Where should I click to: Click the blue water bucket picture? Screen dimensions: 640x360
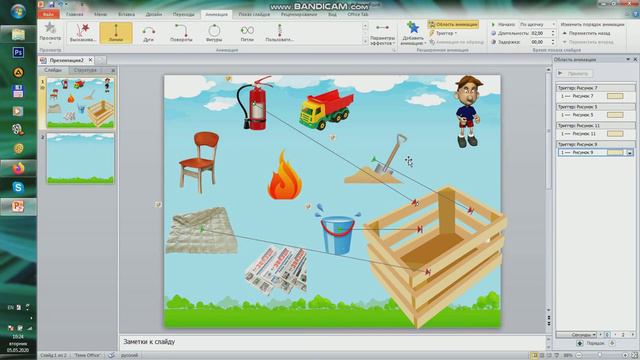coord(338,231)
